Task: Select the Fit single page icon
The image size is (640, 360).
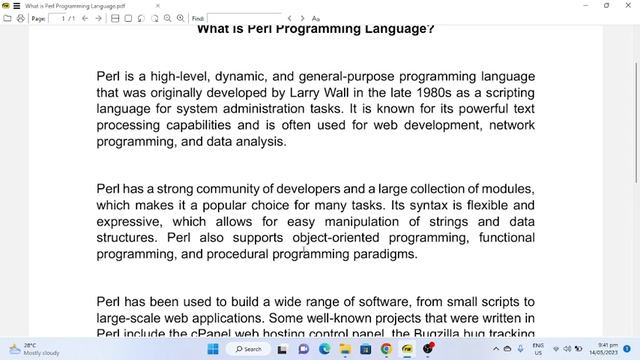Action: [128, 18]
